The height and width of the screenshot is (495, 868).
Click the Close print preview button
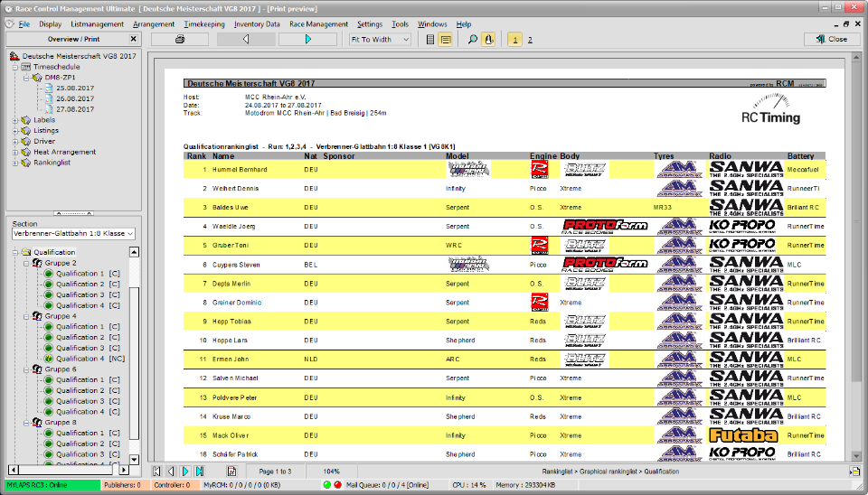point(832,39)
